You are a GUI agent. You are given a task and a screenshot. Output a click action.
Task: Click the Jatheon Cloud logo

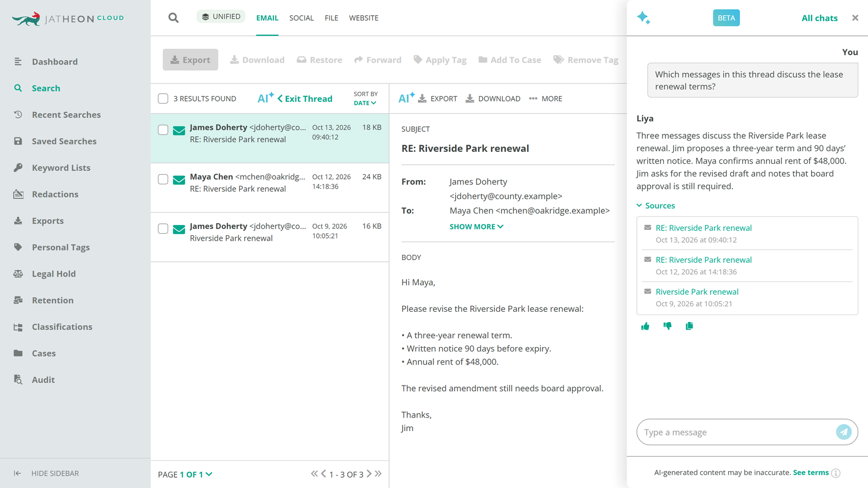(x=68, y=19)
